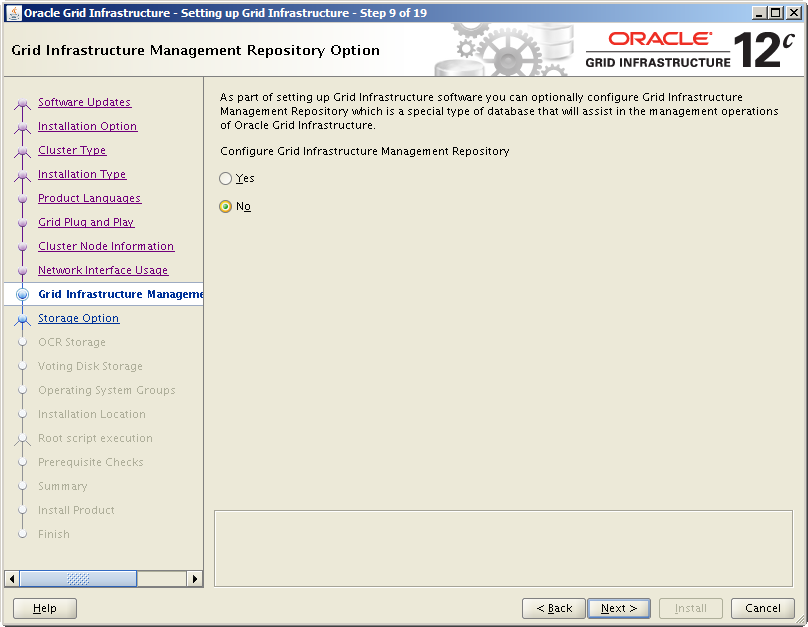Click the current step's blue circle indicator

23,295
